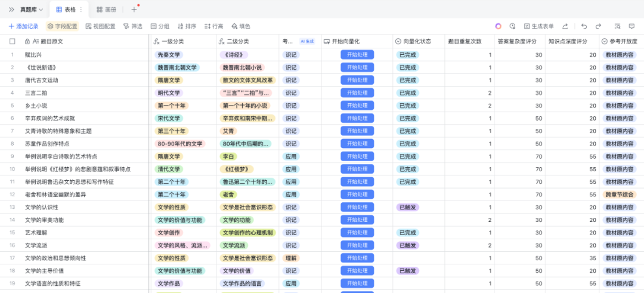Viewport: 644px width, 293px height.
Task: Click the lock icon beside 题目原文 header
Action: point(27,42)
